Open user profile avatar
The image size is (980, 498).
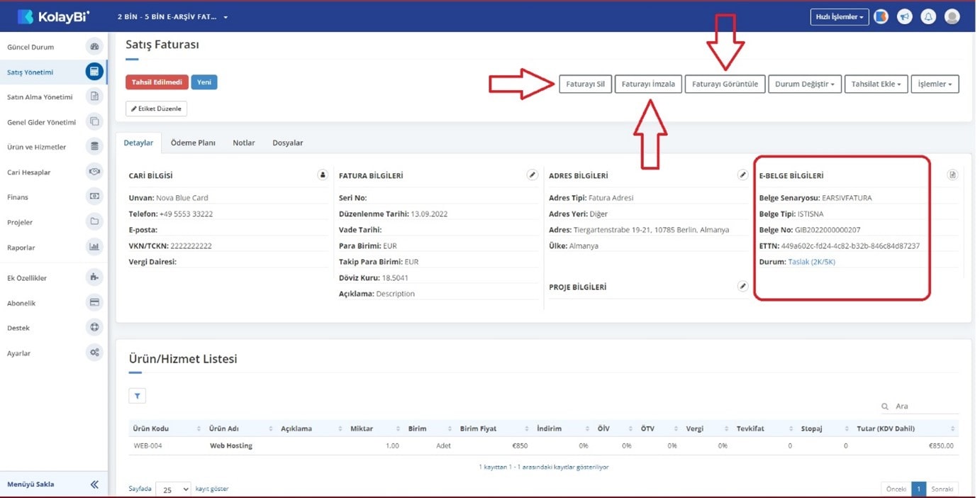[952, 16]
